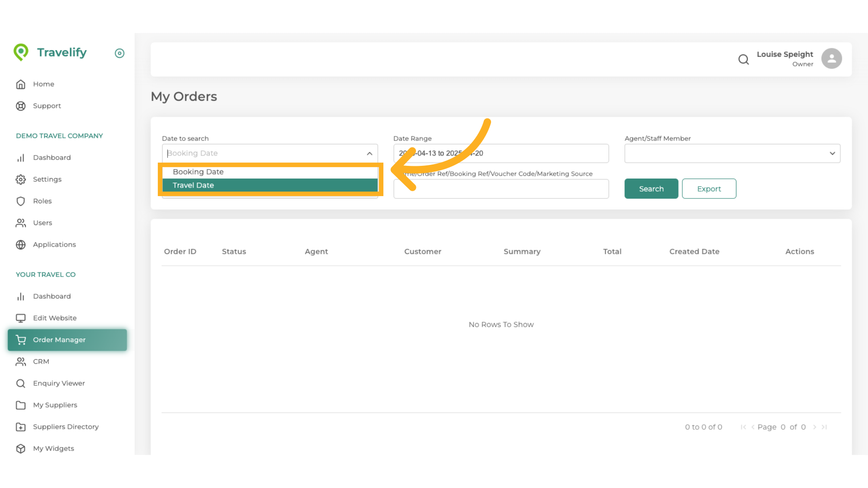Select the My Widgets box icon
Image resolution: width=868 pixels, height=488 pixels.
point(21,448)
